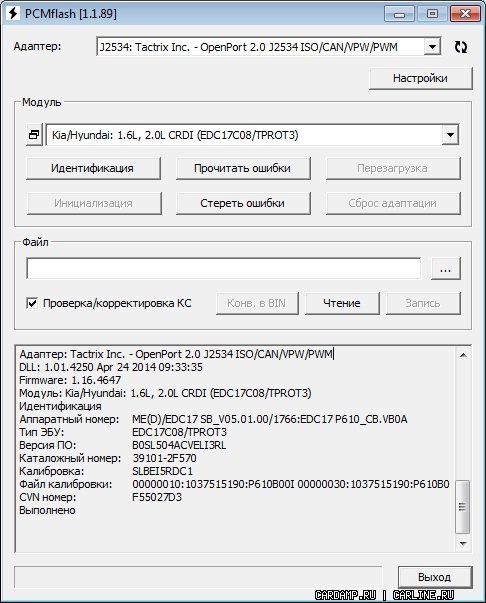Click the log scrollbar down arrow
Image resolution: width=486 pixels, height=603 pixels.
[x=463, y=543]
